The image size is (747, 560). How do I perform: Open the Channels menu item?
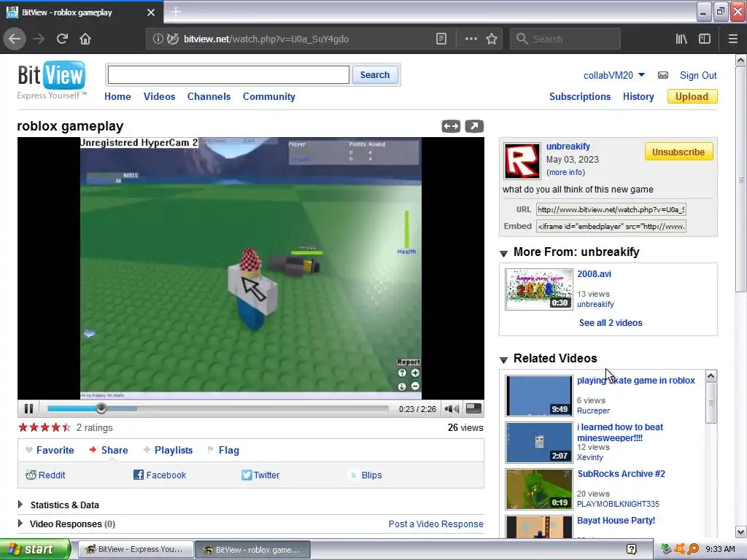(209, 97)
